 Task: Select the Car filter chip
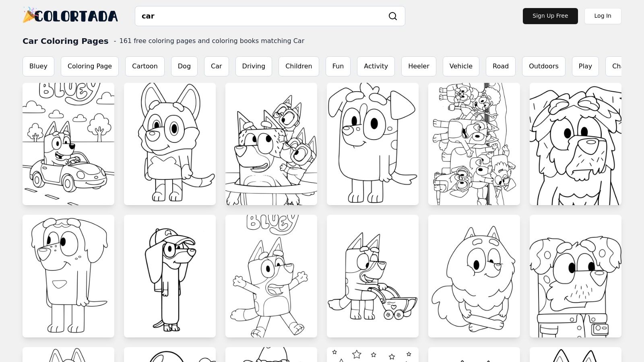click(216, 66)
